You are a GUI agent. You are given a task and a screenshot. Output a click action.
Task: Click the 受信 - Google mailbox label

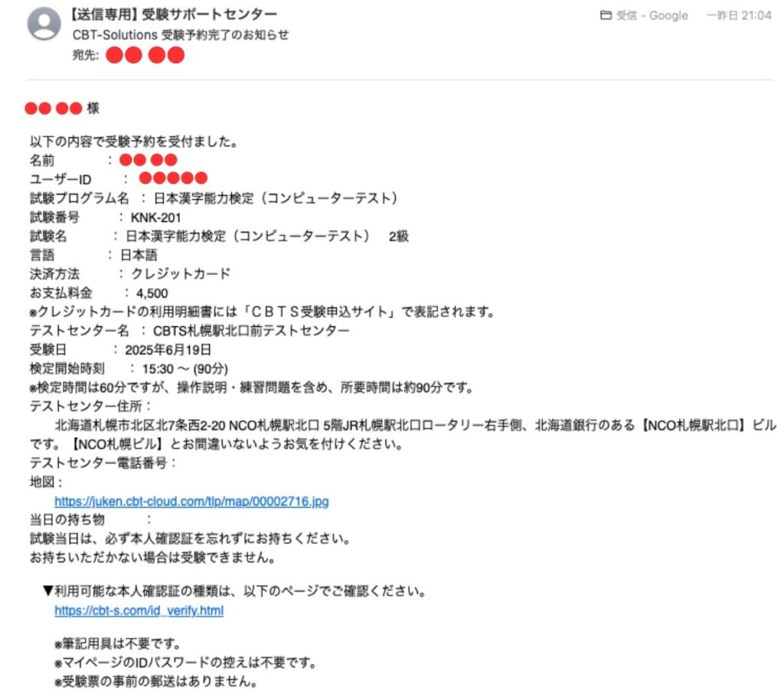tap(652, 15)
